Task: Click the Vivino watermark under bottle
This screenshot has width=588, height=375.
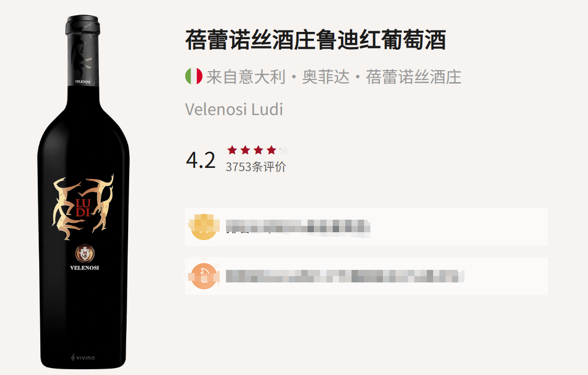Action: pyautogui.click(x=83, y=357)
